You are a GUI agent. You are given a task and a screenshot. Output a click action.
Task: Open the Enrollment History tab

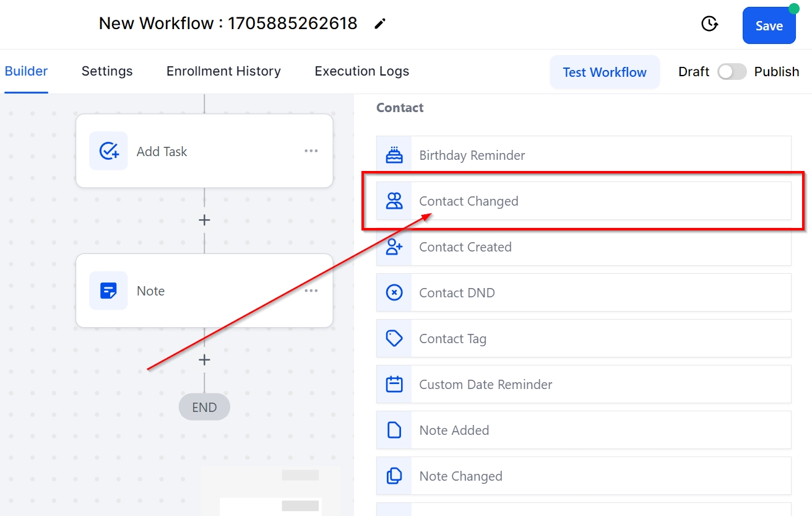223,71
